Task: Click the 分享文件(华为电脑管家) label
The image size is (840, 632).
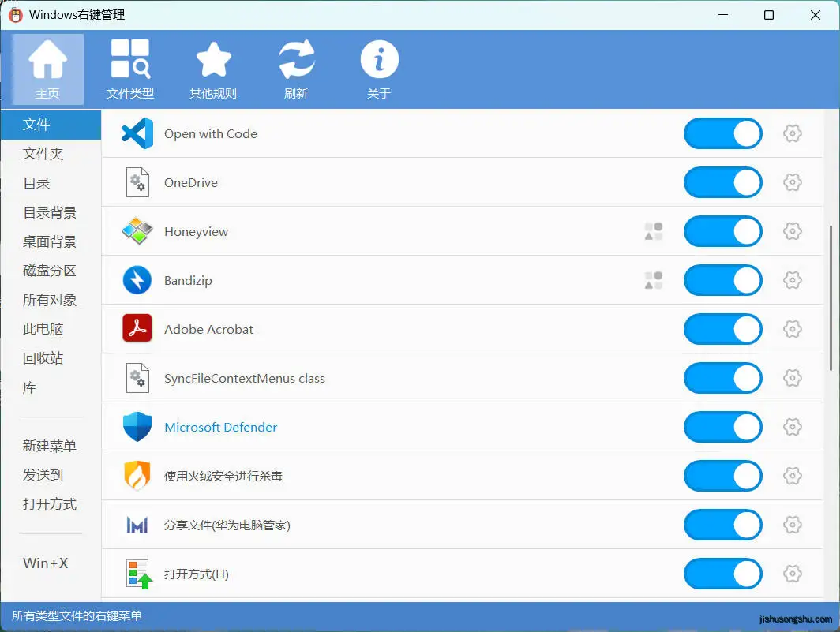Action: coord(227,525)
